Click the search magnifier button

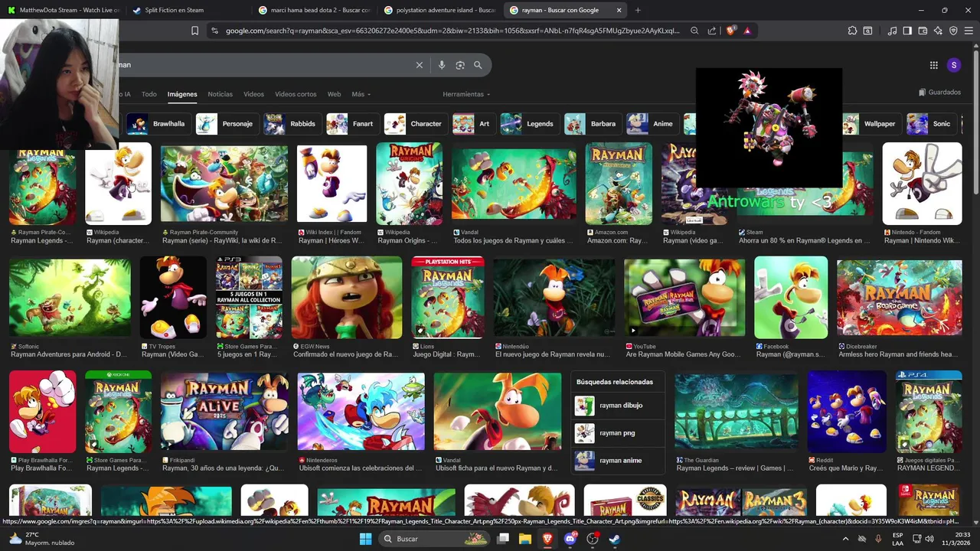[478, 65]
